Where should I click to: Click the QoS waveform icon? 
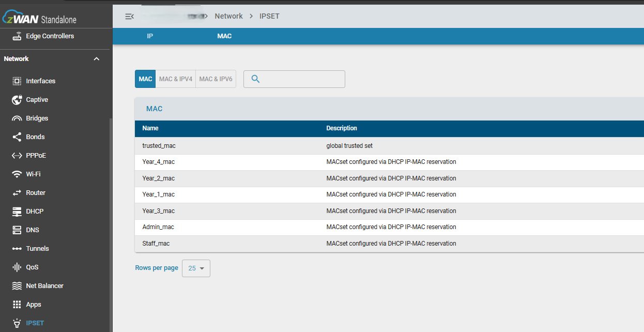click(x=17, y=267)
